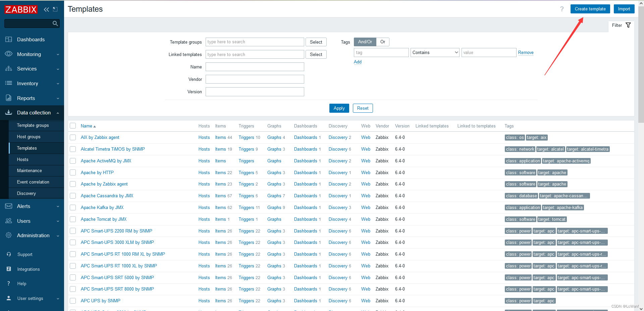Click the Dashboards grid icon
Screen dimensions: 644x311
[9, 39]
